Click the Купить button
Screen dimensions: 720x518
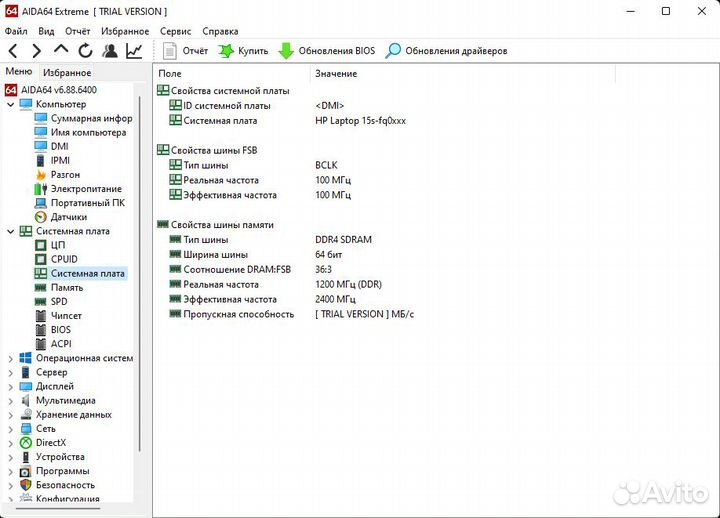pyautogui.click(x=243, y=51)
